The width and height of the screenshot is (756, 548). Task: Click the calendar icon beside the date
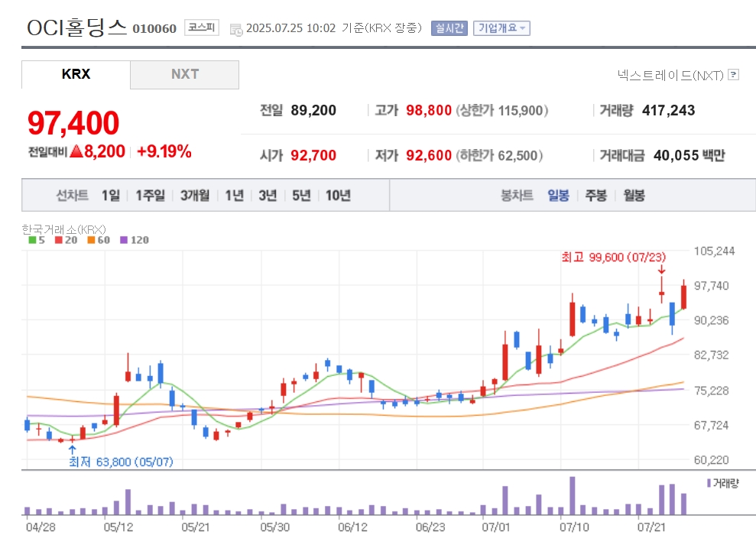236,29
